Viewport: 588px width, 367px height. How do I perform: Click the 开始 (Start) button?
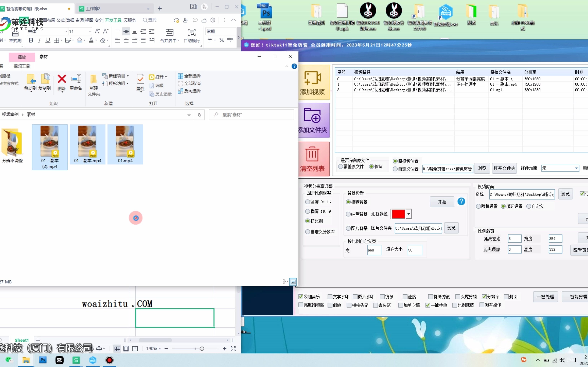(442, 202)
